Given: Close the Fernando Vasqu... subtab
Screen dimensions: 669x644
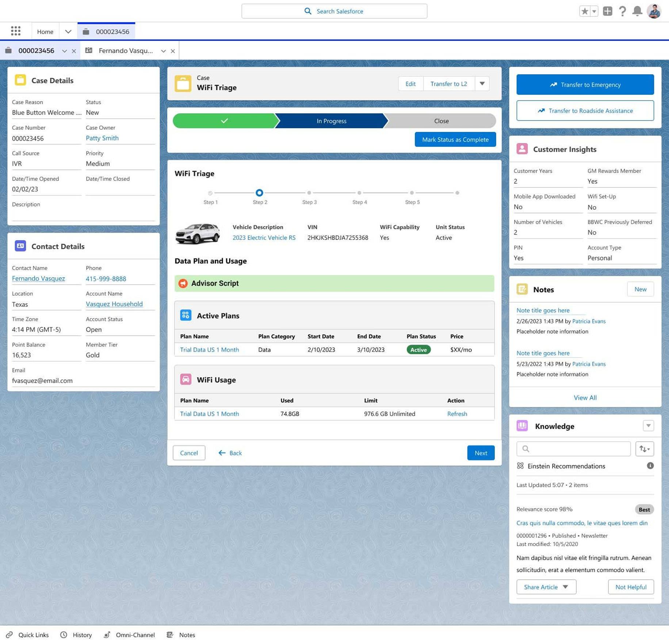Looking at the screenshot, I should tap(173, 51).
